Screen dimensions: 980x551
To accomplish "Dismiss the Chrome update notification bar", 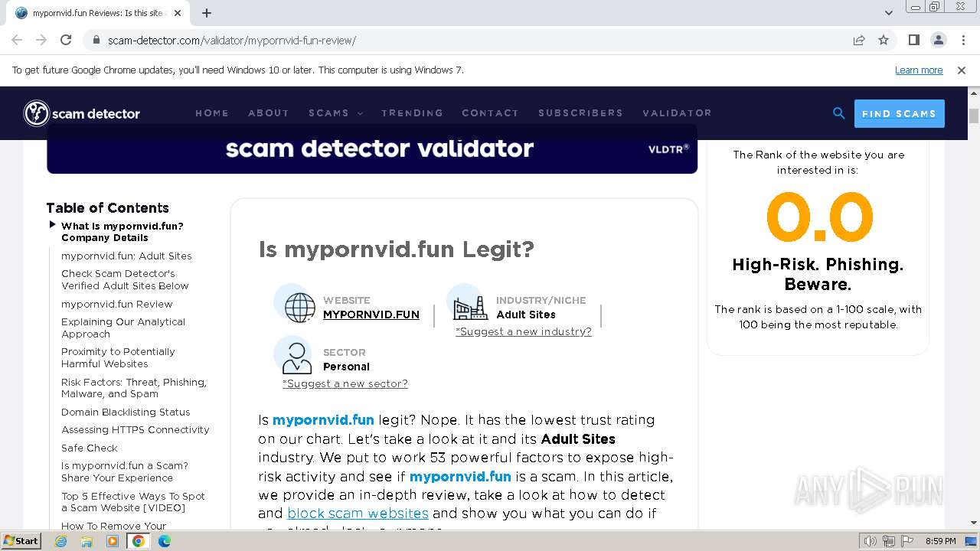I will pyautogui.click(x=962, y=70).
